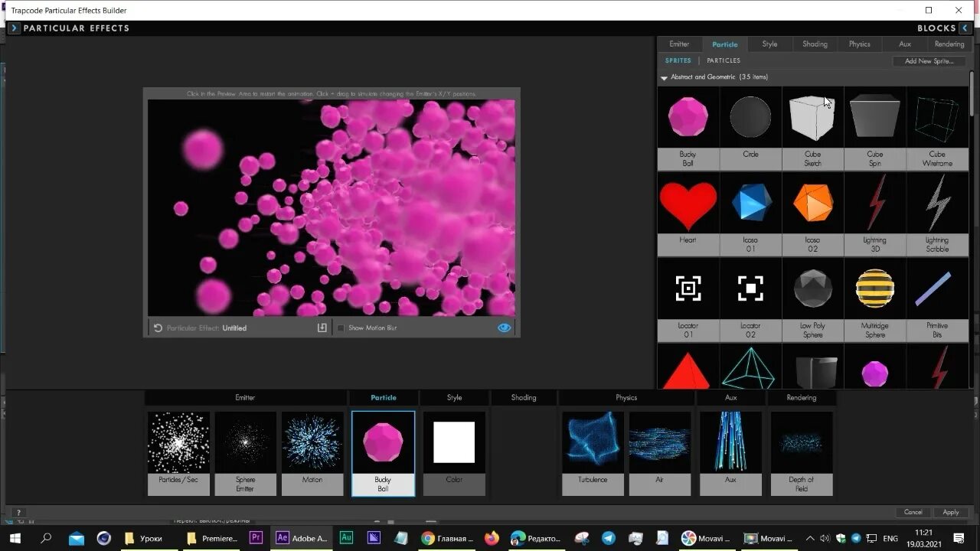Select the Air physics block
Image resolution: width=980 pixels, height=551 pixels.
[x=659, y=453]
